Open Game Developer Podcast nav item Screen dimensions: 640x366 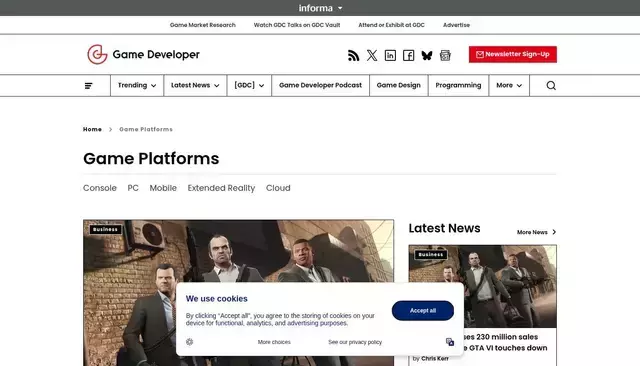pos(320,85)
